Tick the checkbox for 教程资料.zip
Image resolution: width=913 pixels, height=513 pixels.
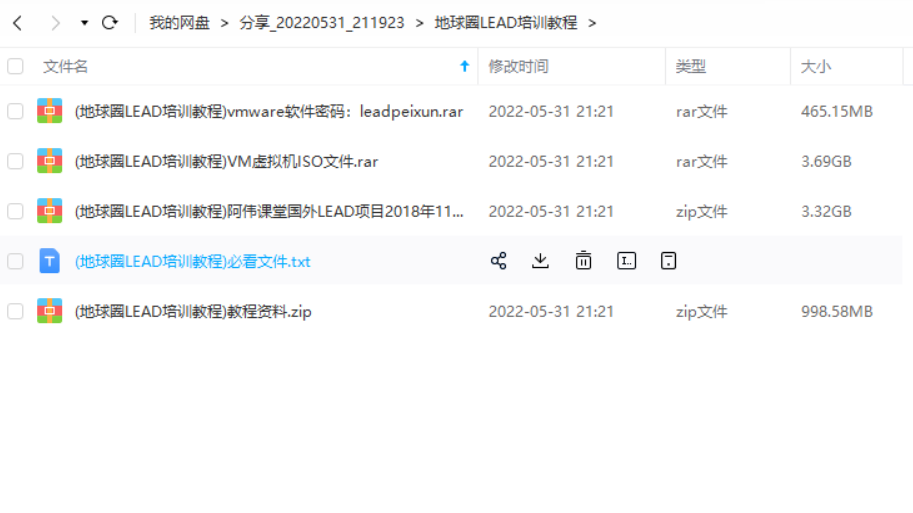click(15, 312)
